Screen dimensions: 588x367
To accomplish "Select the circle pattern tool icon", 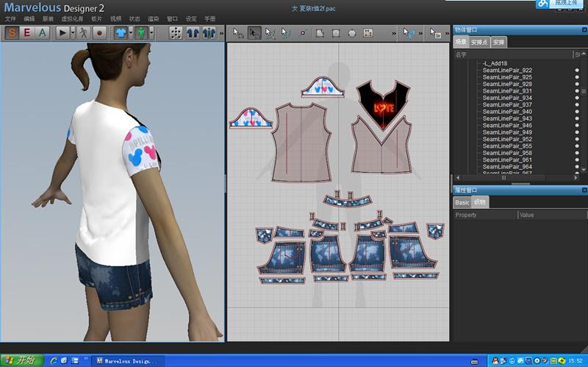I will [x=352, y=33].
